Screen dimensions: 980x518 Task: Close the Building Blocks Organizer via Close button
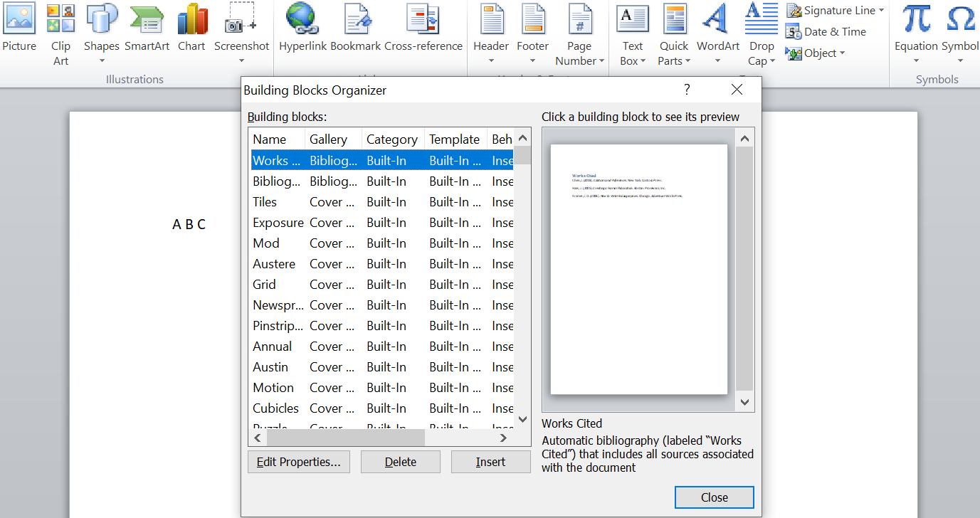714,497
